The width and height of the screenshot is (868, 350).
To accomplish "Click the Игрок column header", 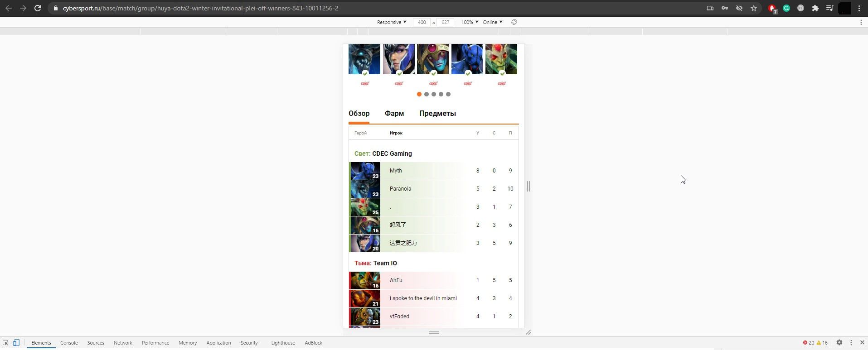I will tap(396, 133).
